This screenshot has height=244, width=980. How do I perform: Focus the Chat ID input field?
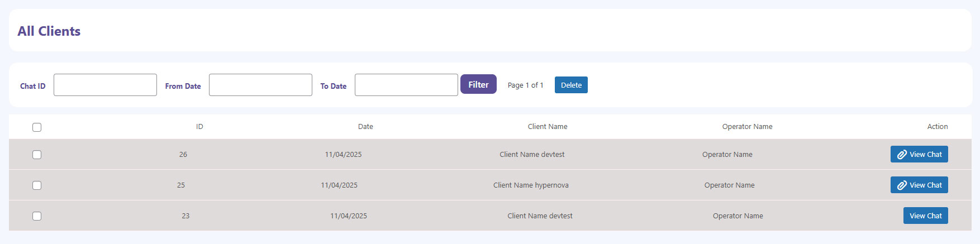point(105,85)
